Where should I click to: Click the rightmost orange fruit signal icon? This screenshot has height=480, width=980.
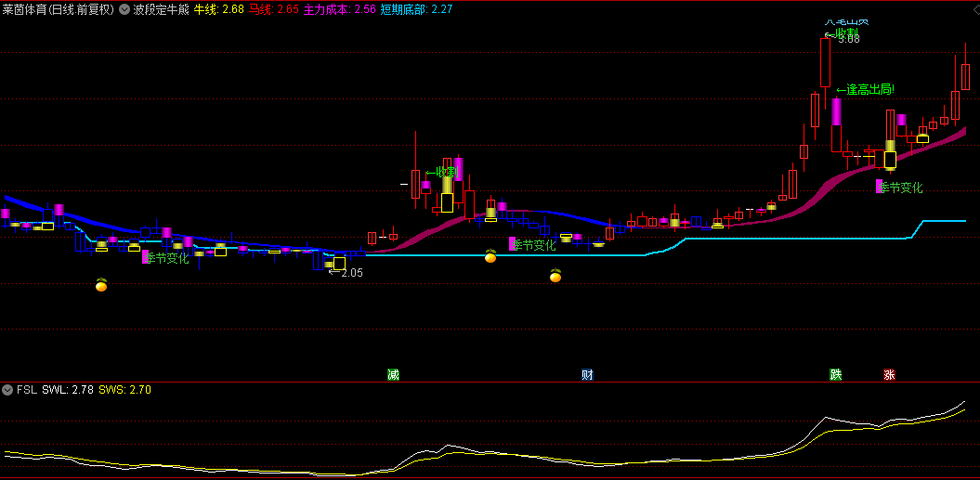coord(555,276)
